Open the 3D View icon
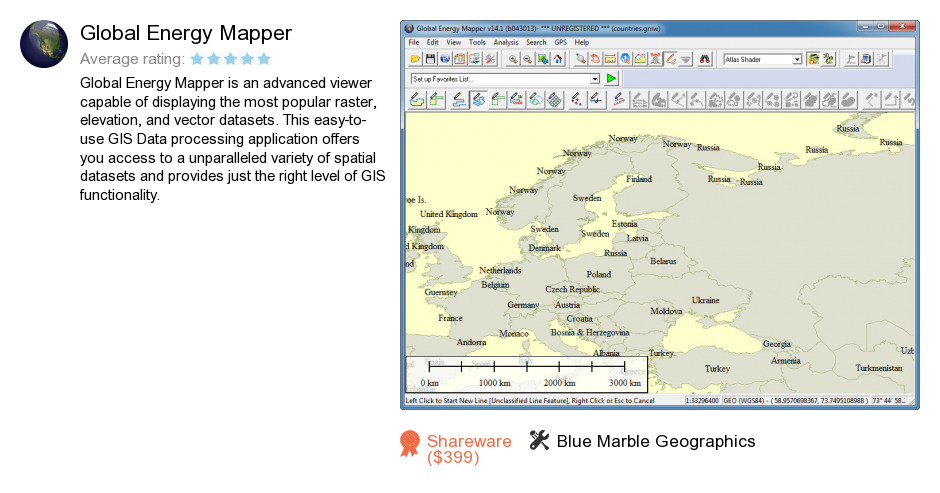This screenshot has width=940, height=493. coord(828,59)
